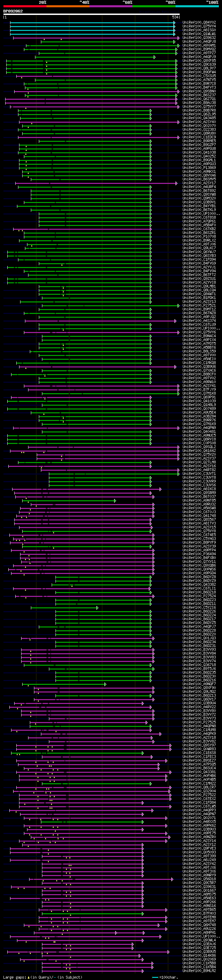
Task: Select hit label UniRef100_Q56D18
Action: [199, 879]
